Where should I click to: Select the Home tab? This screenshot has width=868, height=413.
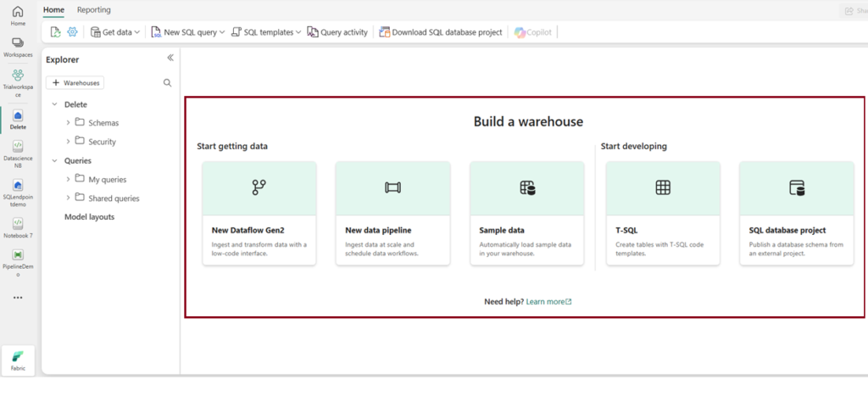tap(53, 10)
